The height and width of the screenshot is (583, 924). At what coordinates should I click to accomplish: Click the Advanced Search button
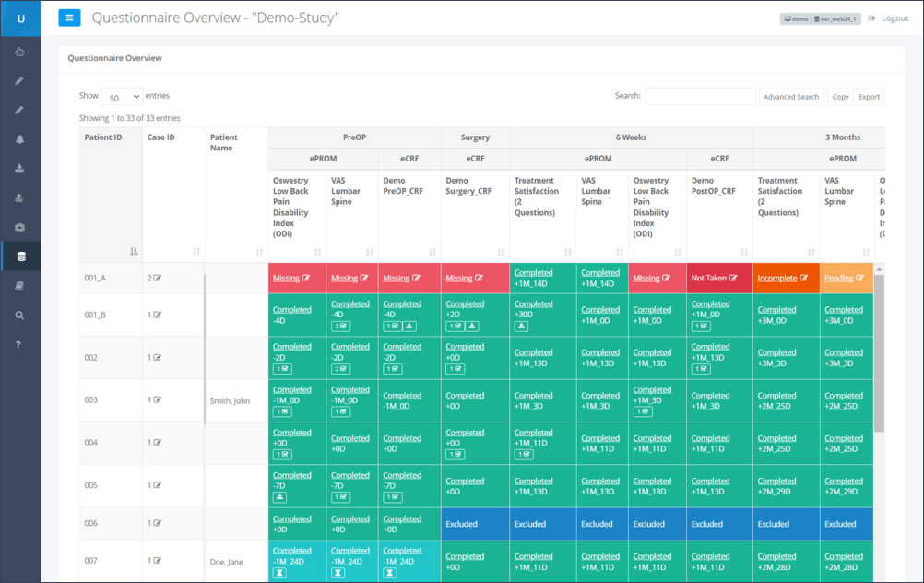(x=790, y=97)
